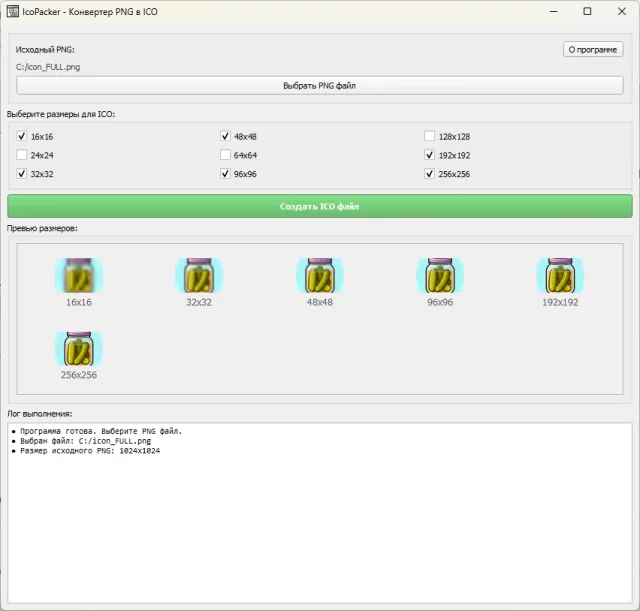Viewport: 640px width, 611px height.
Task: Uncheck the 192x192 size checkbox
Action: click(429, 155)
